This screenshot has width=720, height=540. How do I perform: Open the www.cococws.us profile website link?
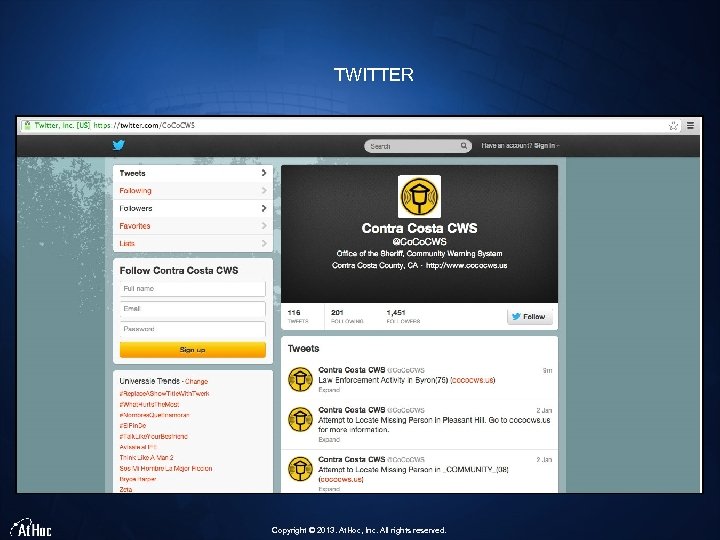point(467,265)
